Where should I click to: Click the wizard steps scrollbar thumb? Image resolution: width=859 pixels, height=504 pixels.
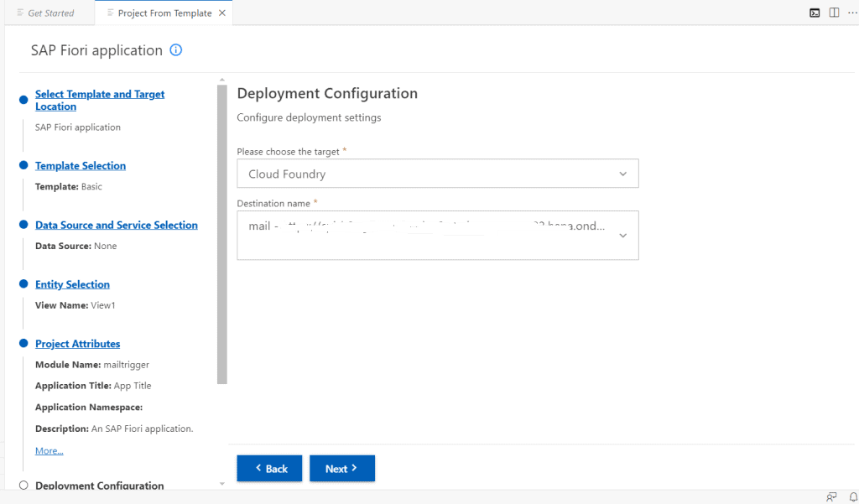[x=221, y=235]
